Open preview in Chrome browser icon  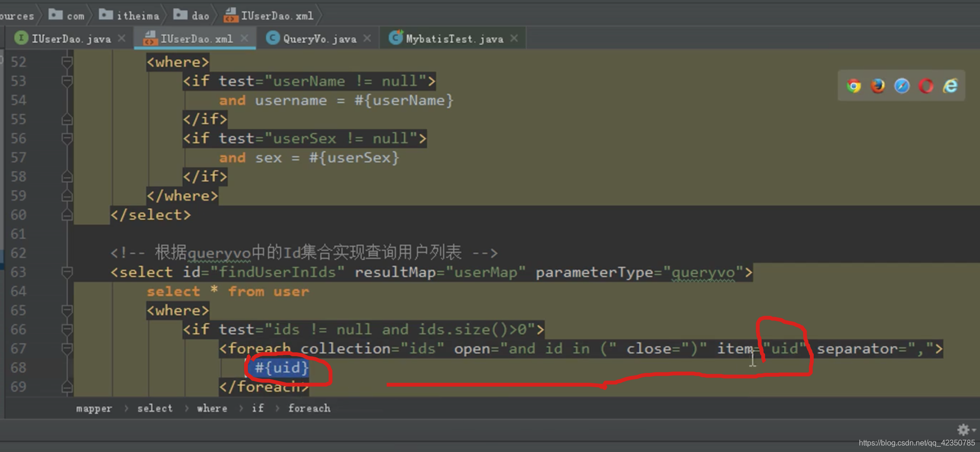pos(854,86)
